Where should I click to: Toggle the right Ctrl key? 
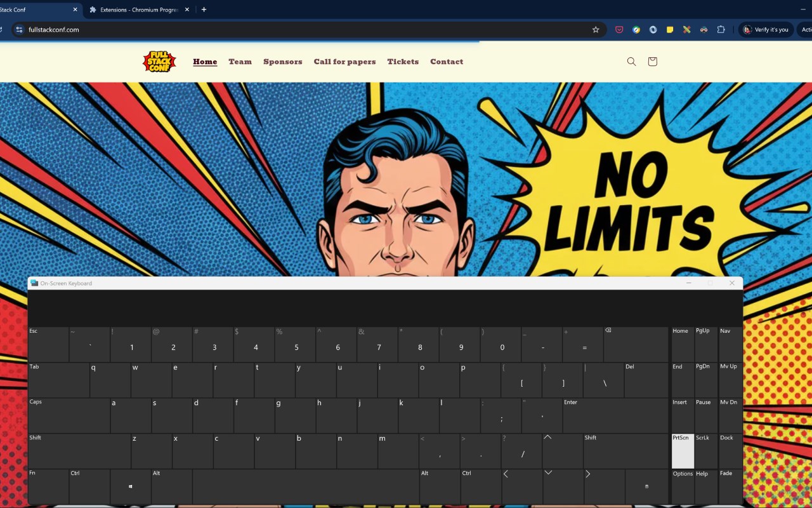[481, 486]
